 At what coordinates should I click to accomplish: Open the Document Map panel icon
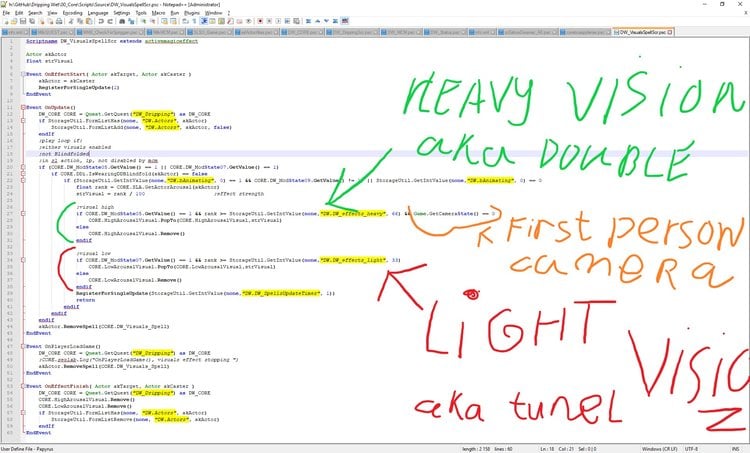click(221, 21)
